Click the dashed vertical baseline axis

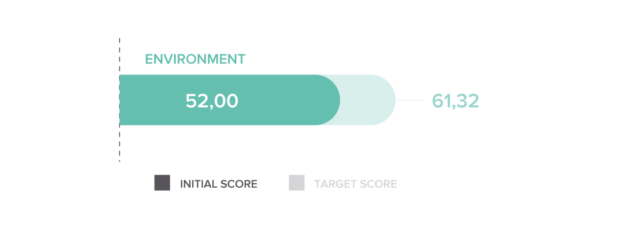coord(120,100)
